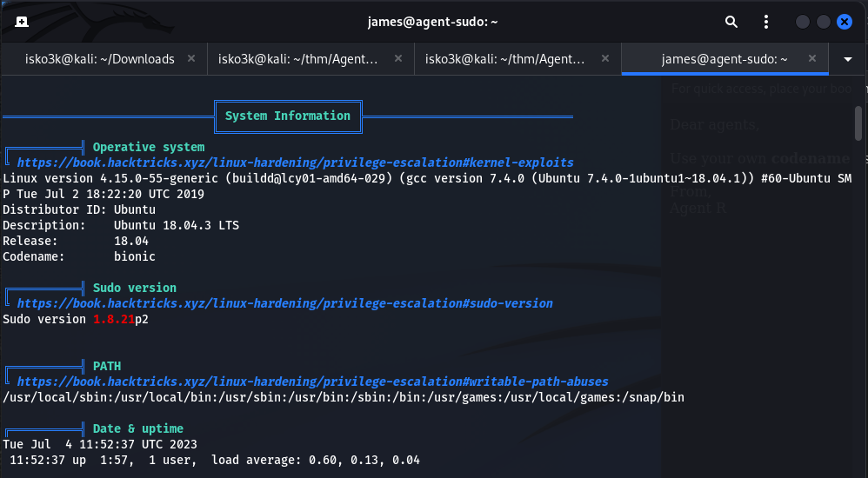Open the hacktricks sudo-version link

(x=284, y=303)
